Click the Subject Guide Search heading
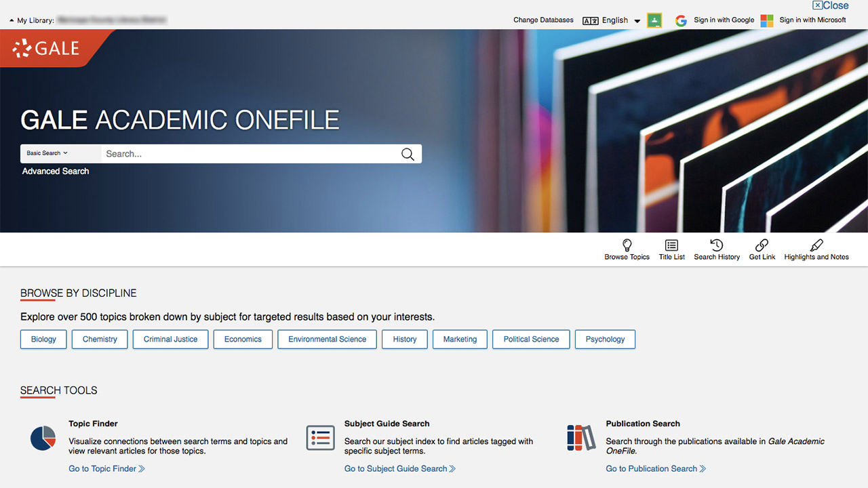This screenshot has width=868, height=488. point(387,424)
